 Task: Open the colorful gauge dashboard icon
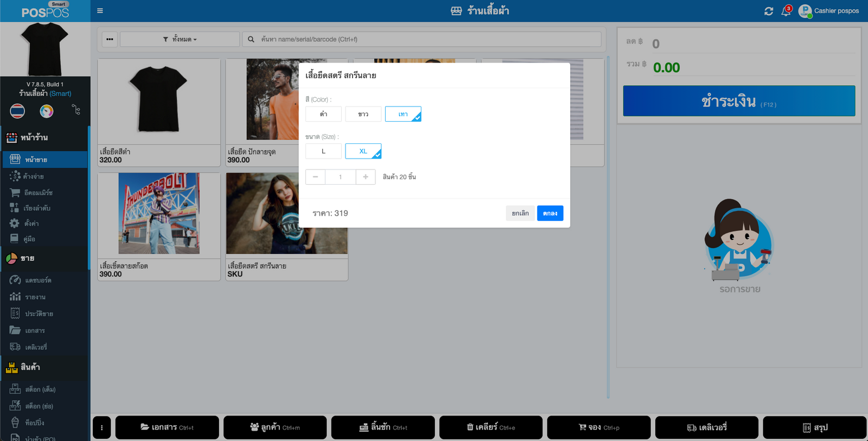tap(47, 111)
